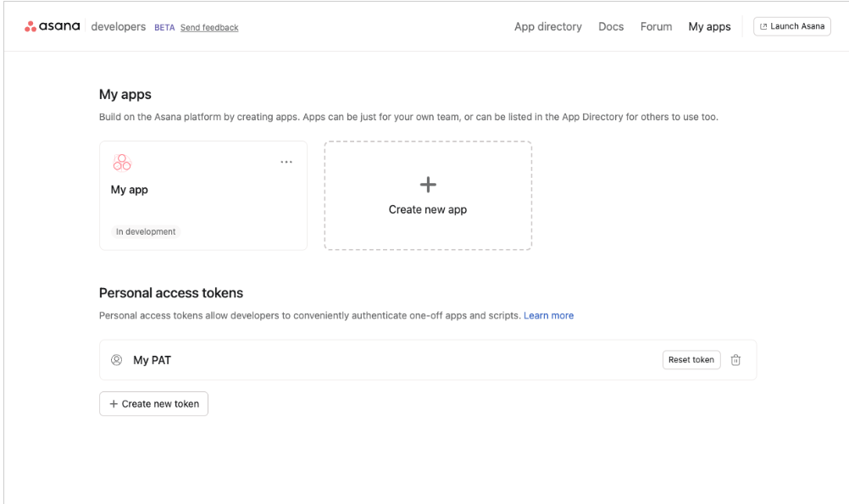Click the Create new app label
This screenshot has height=504, width=849.
coord(428,209)
